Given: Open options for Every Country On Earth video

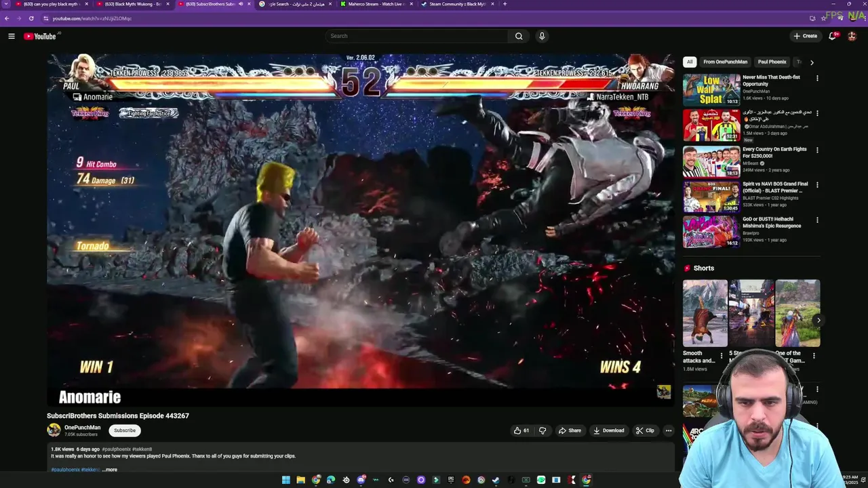Looking at the screenshot, I should (x=816, y=150).
